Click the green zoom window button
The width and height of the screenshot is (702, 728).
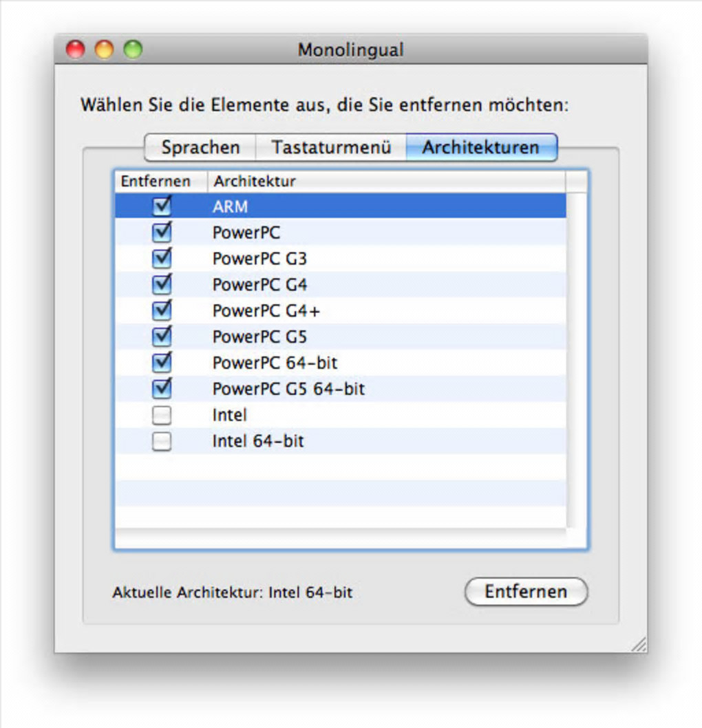coord(133,50)
